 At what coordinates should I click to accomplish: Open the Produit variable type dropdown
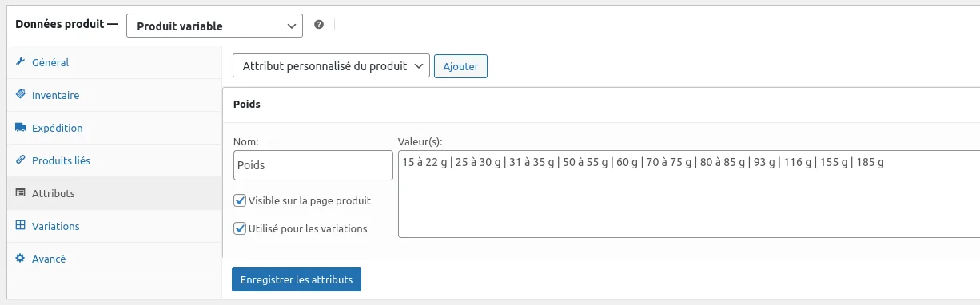[x=214, y=26]
